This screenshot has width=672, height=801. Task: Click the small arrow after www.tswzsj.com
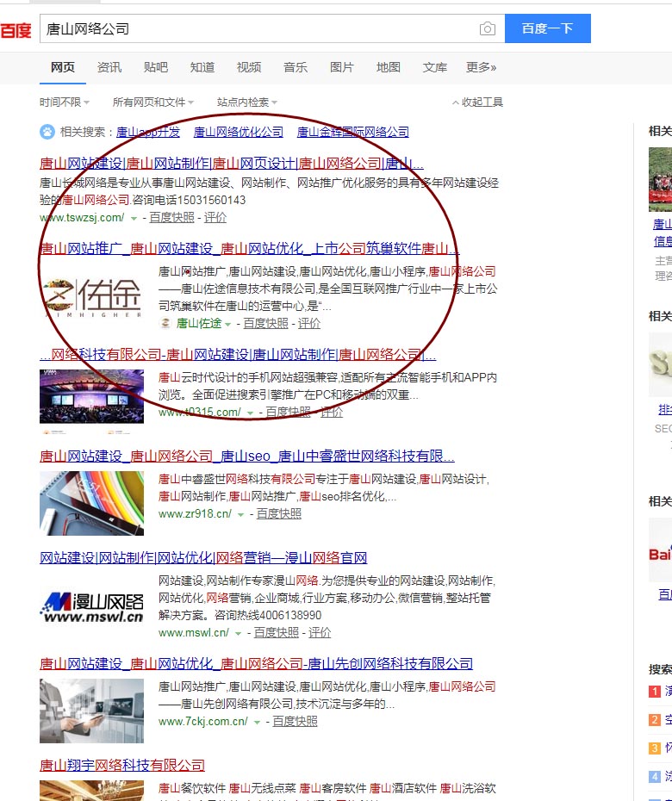coord(134,218)
